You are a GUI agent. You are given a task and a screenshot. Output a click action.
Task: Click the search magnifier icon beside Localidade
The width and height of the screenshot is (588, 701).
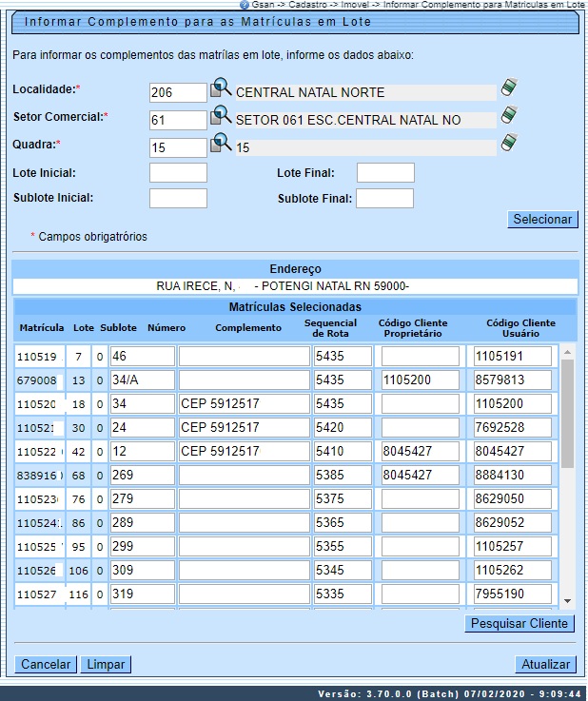[x=221, y=89]
